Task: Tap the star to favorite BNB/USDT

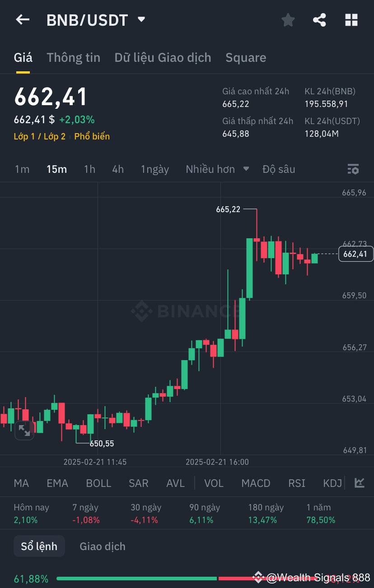Action: coord(288,19)
